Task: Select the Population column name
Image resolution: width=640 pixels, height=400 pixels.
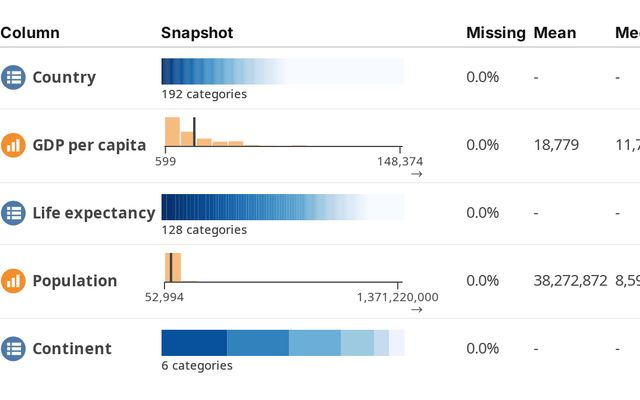Action: coord(75,281)
